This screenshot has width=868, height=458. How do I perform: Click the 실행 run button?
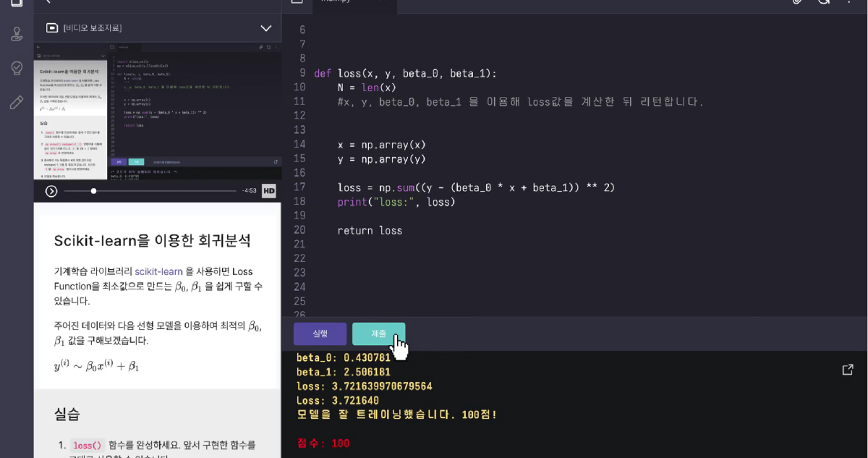point(320,334)
